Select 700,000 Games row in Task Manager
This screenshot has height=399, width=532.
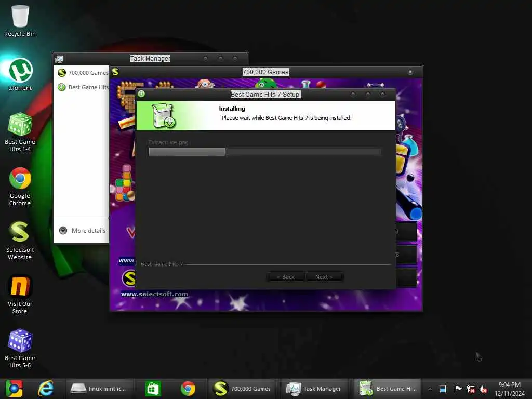(82, 73)
